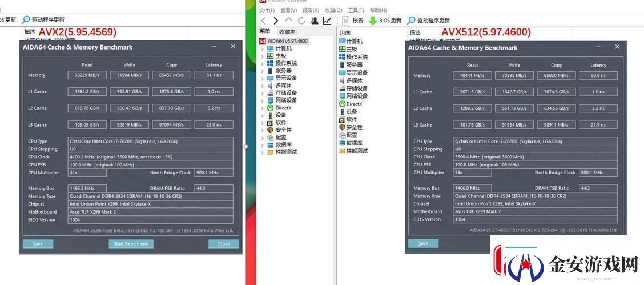The width and height of the screenshot is (644, 285).
Task: Go forward with the right arrow toolbar icon
Action: 276,21
